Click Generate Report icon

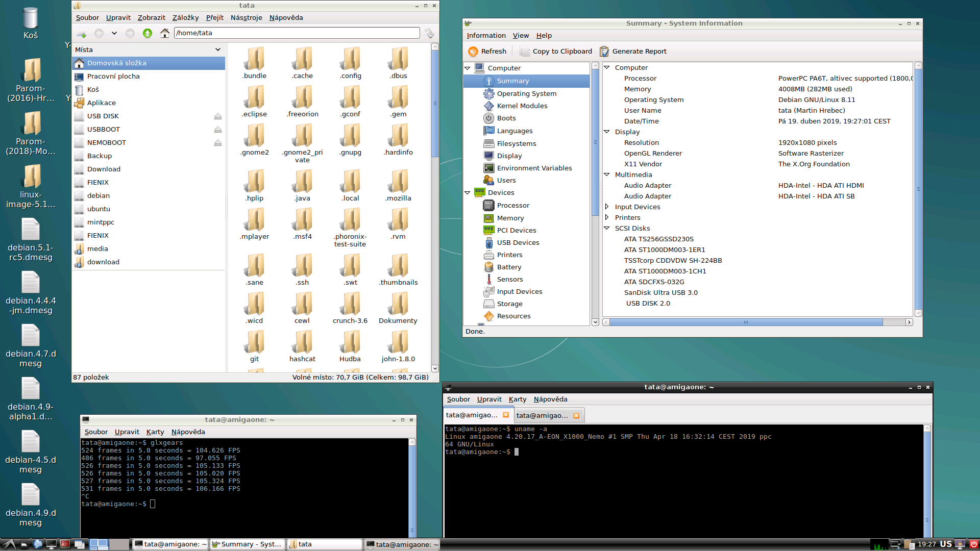604,52
